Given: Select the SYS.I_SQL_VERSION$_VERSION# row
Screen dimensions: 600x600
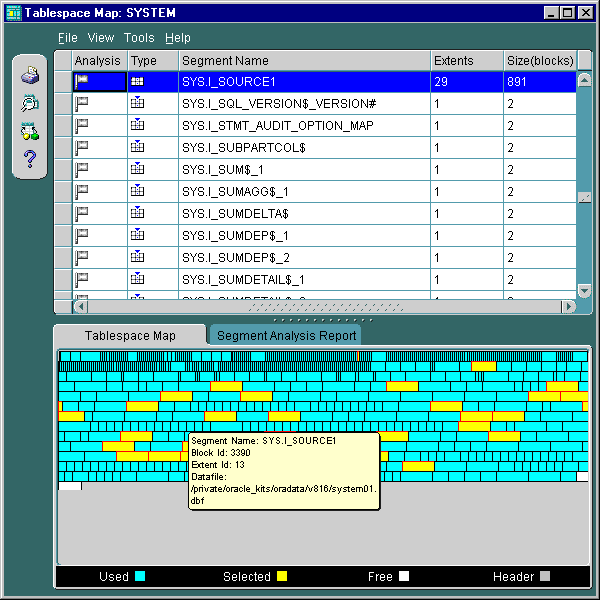Looking at the screenshot, I should click(324, 104).
